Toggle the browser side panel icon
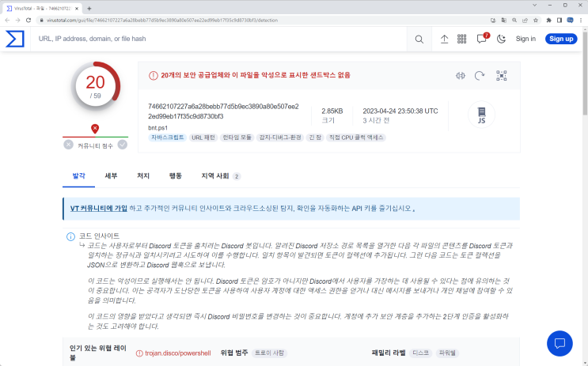Image resolution: width=588 pixels, height=366 pixels. click(x=560, y=21)
